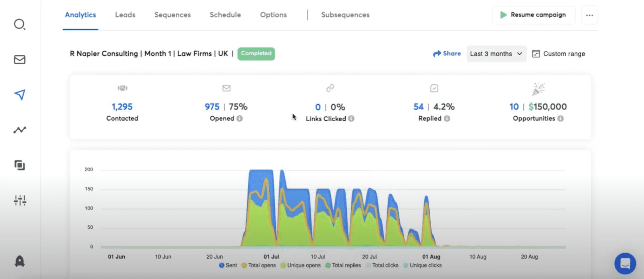Open the stacked templates sidebar icon
Screen dimensions: 644x279
[x=19, y=165]
